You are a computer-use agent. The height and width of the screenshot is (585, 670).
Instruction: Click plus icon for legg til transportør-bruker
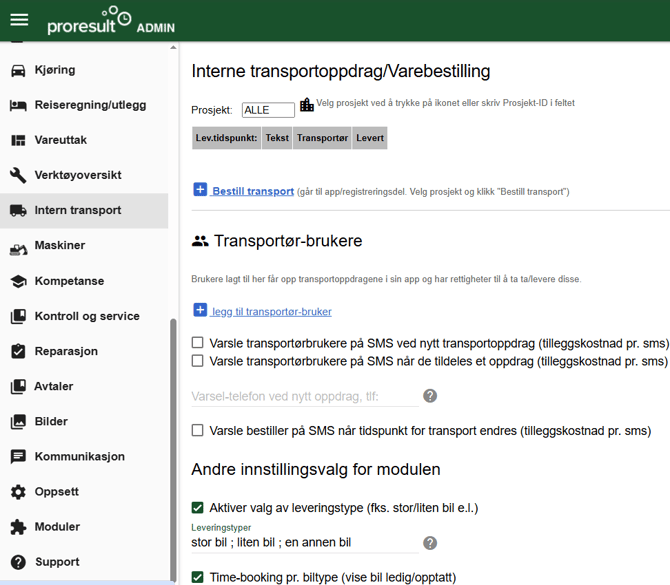click(200, 311)
